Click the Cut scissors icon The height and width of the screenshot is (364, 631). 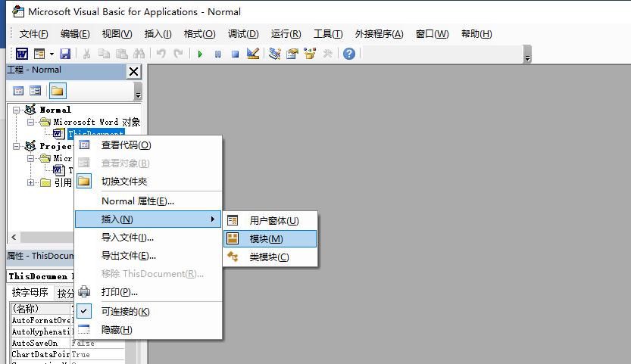coord(86,54)
